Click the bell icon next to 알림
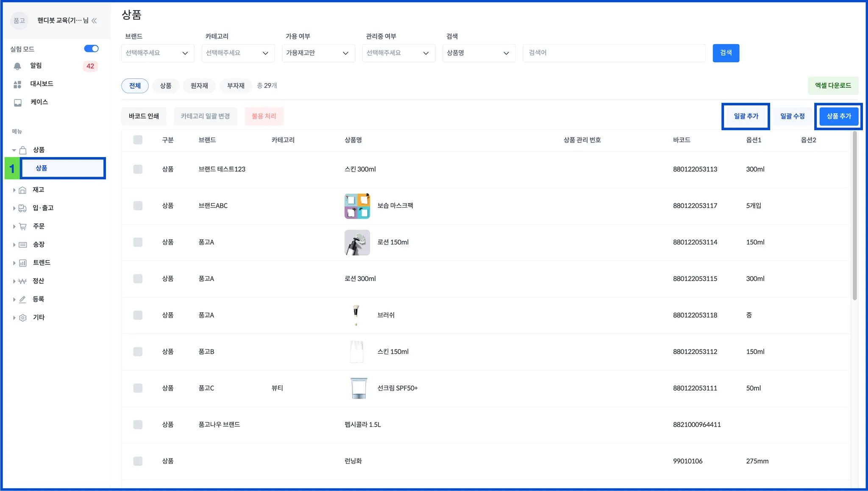This screenshot has width=868, height=491. (17, 66)
